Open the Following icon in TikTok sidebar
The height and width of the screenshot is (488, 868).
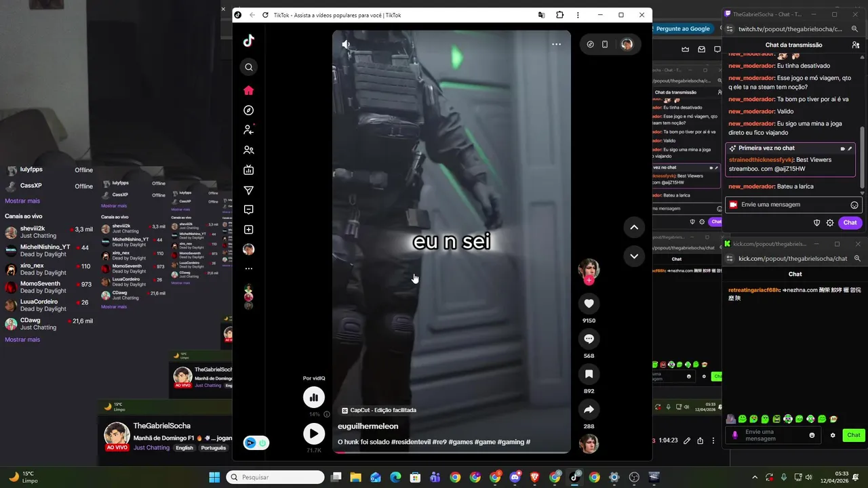(249, 129)
